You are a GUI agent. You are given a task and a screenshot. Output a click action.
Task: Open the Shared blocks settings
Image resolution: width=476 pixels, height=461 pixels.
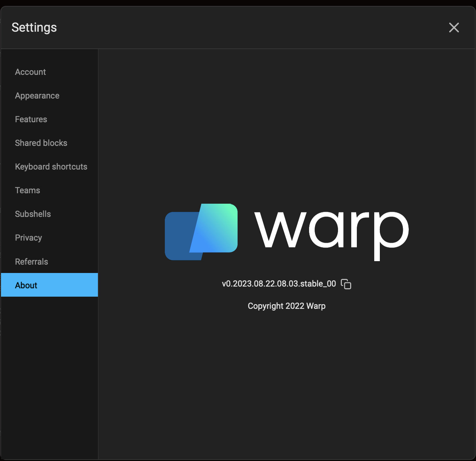pos(41,143)
